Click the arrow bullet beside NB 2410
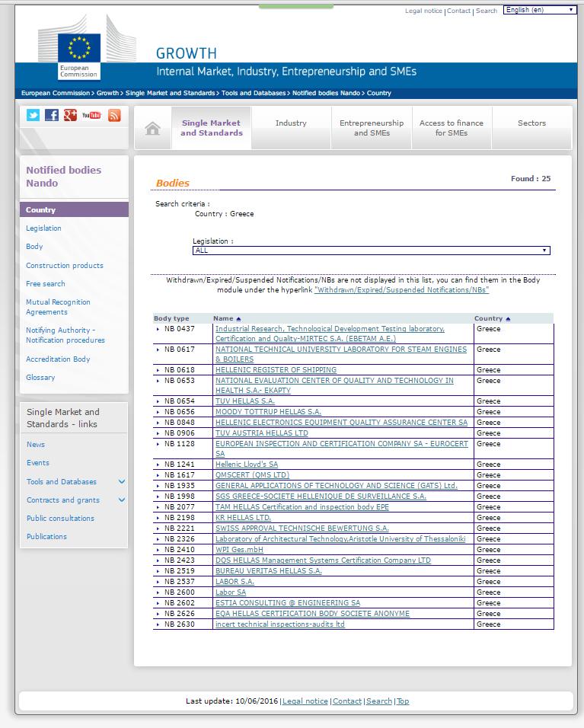584x728 pixels. 158,550
